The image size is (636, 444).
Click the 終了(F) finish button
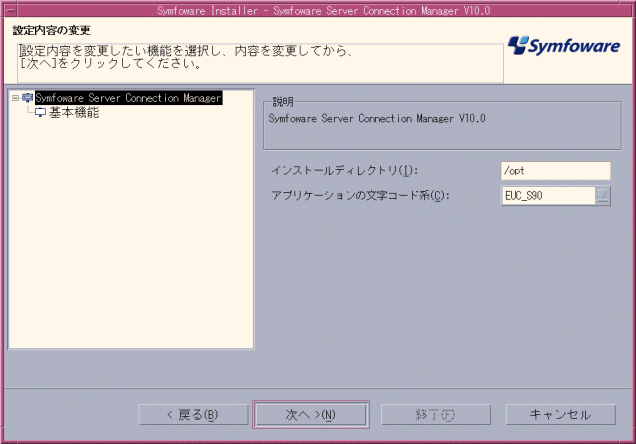[x=436, y=415]
